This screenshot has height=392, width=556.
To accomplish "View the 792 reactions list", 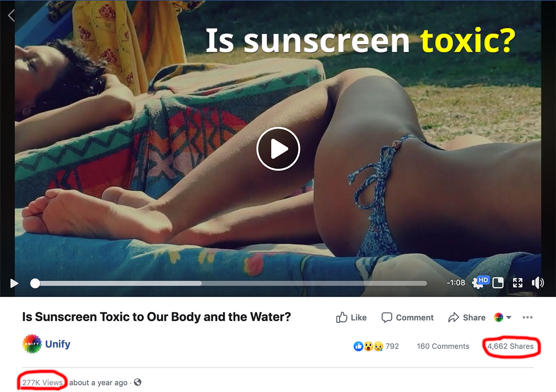I will click(x=376, y=346).
